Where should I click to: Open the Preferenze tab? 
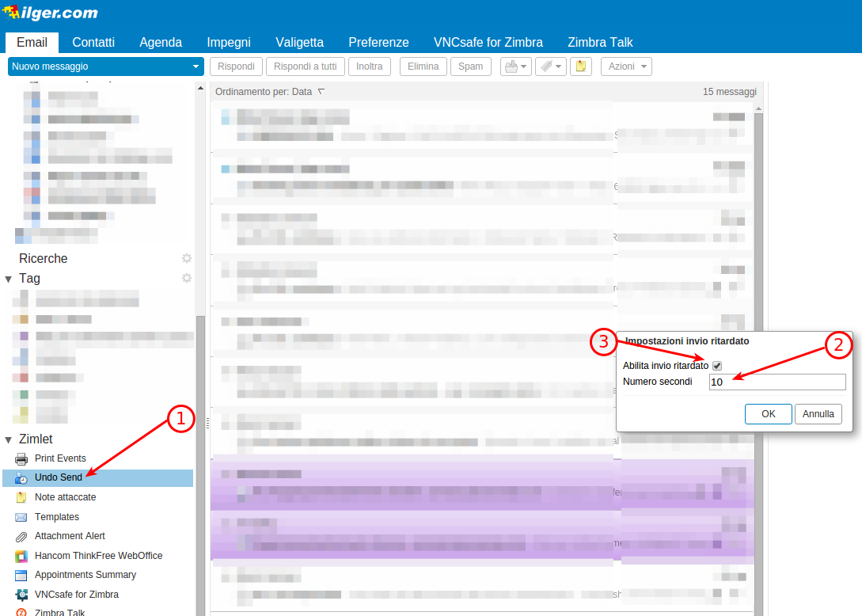pyautogui.click(x=379, y=42)
